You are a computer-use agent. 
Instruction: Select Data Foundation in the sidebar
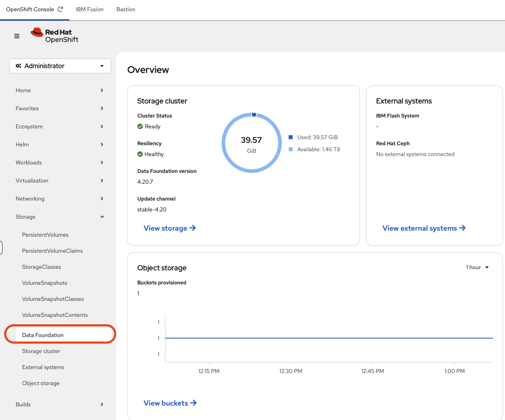43,335
